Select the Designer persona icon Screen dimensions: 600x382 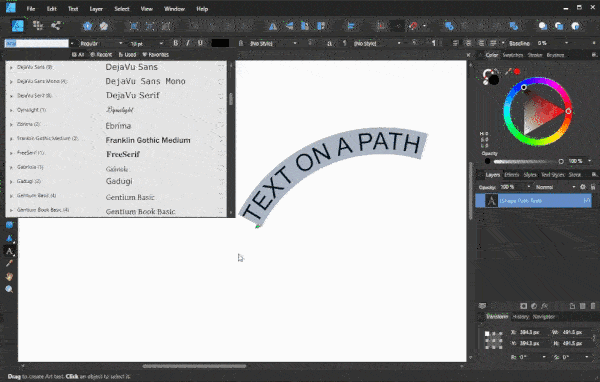[x=18, y=26]
